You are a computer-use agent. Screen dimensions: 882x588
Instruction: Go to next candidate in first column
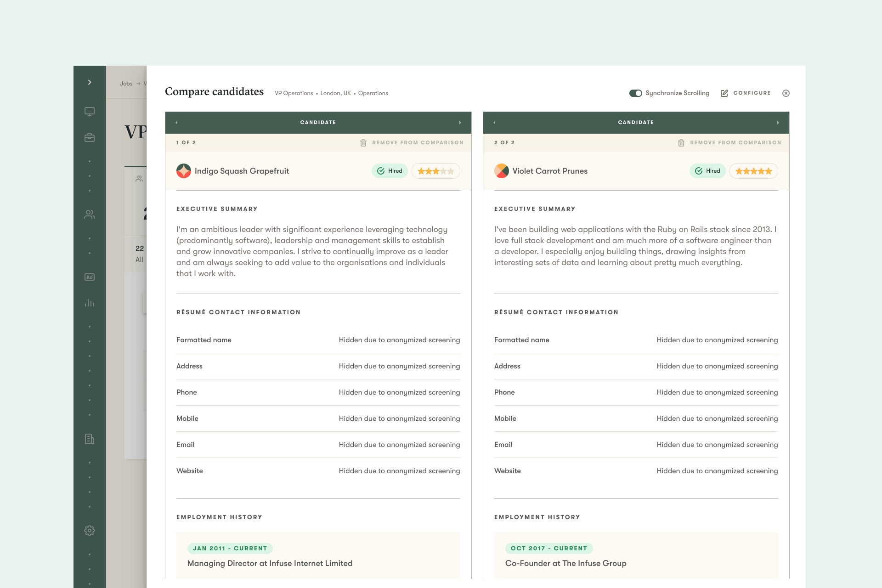coord(460,123)
